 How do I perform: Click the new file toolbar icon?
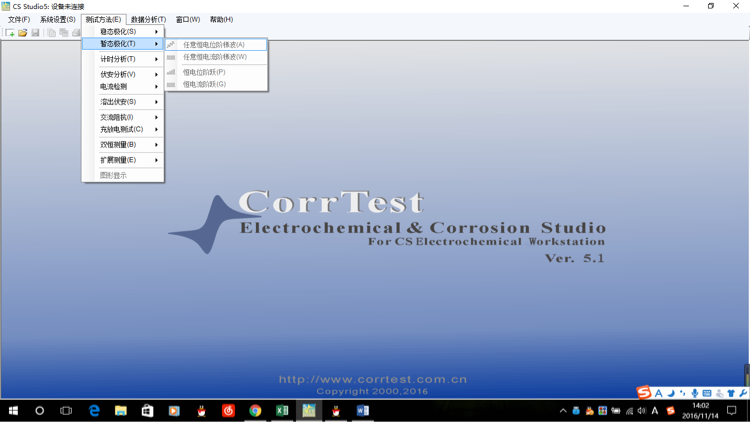click(10, 33)
